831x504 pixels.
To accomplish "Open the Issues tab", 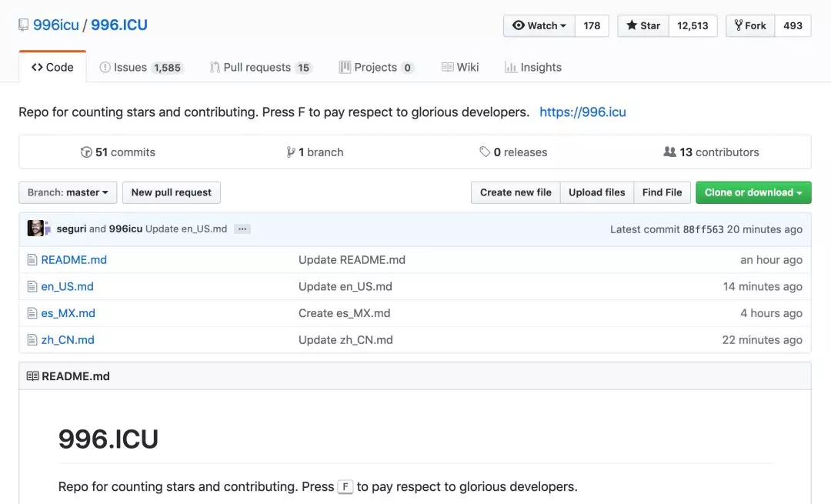I will pyautogui.click(x=142, y=67).
